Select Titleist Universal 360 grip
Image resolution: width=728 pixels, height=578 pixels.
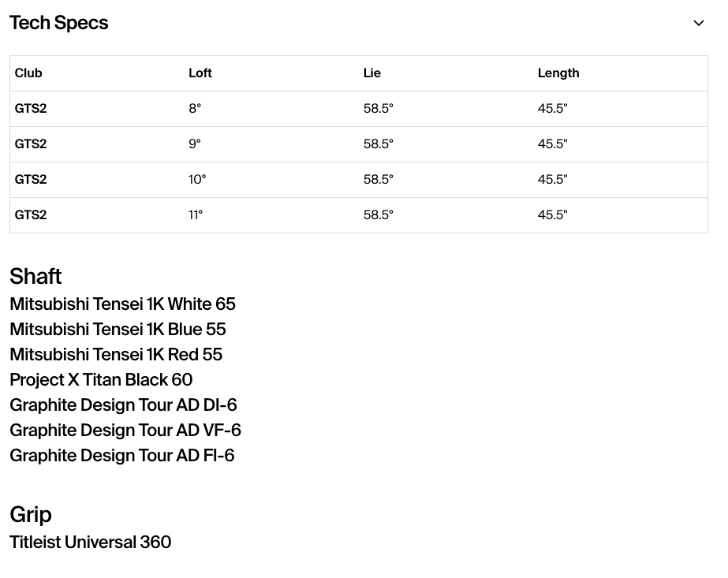pyautogui.click(x=91, y=543)
